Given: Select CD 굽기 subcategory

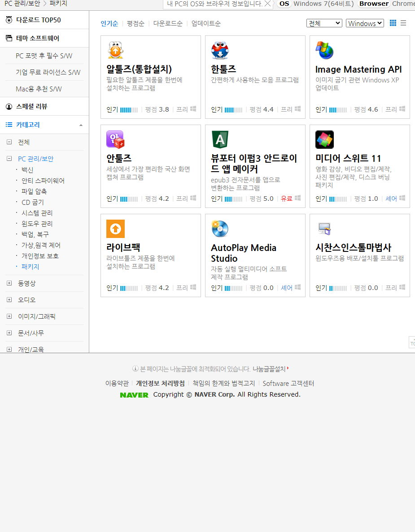Looking at the screenshot, I should click(33, 202).
